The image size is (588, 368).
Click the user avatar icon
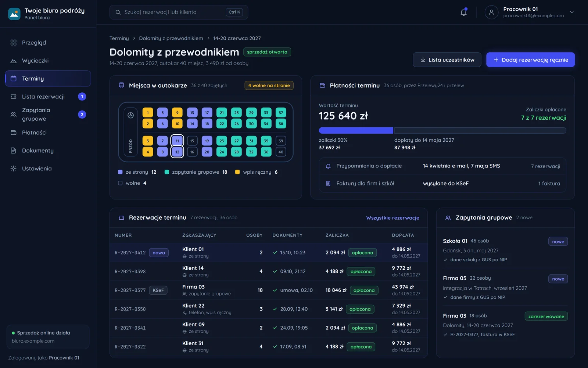coord(491,12)
